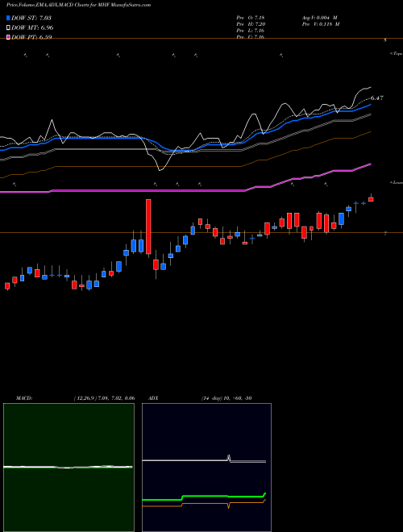Click inside the green MACD chart panel
This screenshot has height=532, width=403.
point(69,468)
